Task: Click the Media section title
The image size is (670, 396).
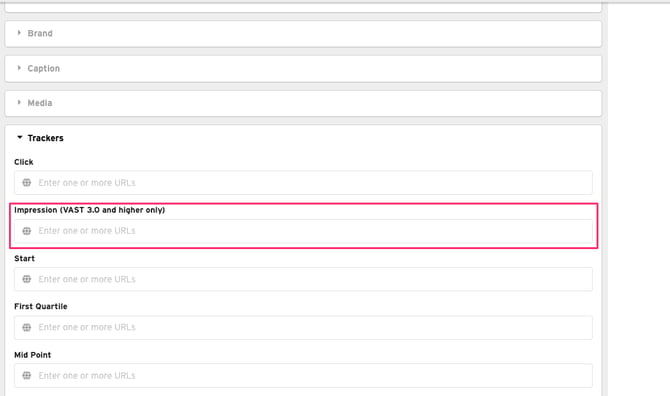Action: 40,103
